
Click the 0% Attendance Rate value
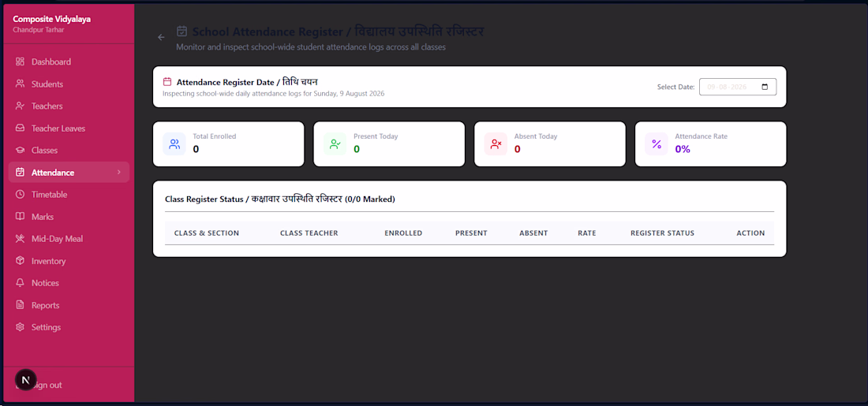tap(683, 149)
